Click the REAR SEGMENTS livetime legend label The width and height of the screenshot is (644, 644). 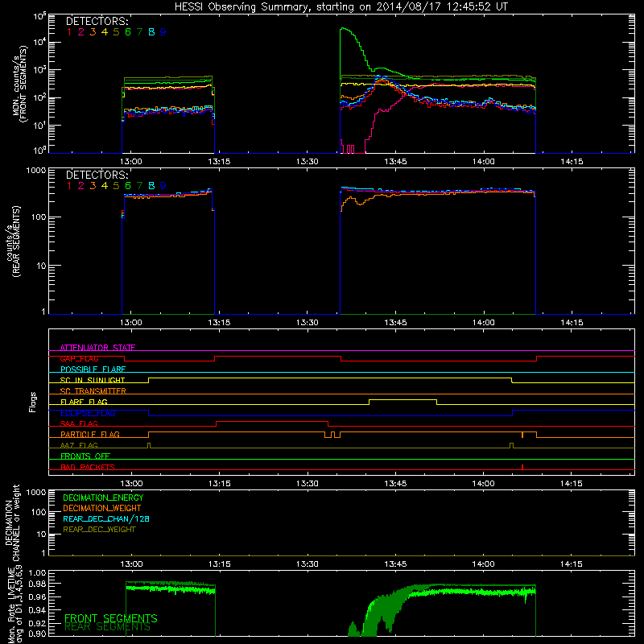pos(108,627)
